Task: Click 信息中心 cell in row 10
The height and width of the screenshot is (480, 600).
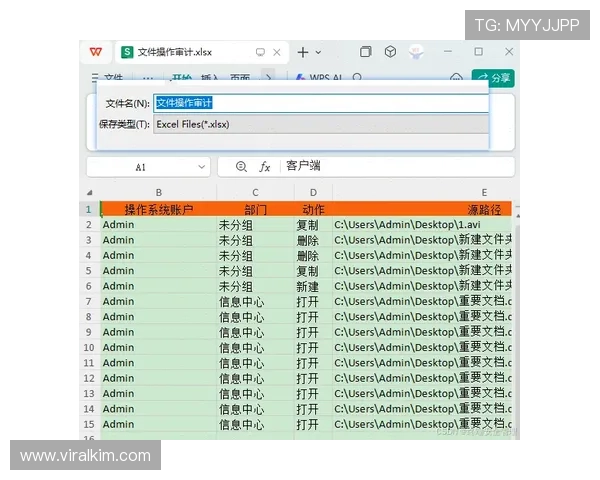Action: click(255, 348)
